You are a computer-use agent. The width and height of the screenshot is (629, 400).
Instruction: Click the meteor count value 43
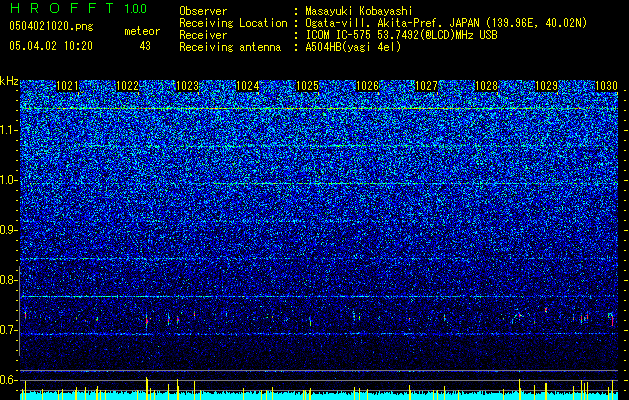(x=145, y=46)
